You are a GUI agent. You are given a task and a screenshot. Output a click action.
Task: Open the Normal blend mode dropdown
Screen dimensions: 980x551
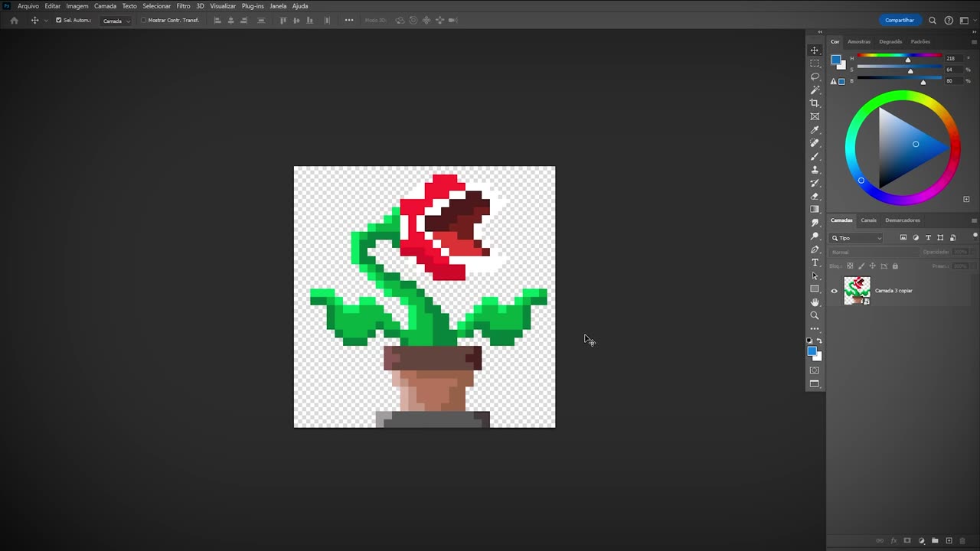pyautogui.click(x=873, y=252)
